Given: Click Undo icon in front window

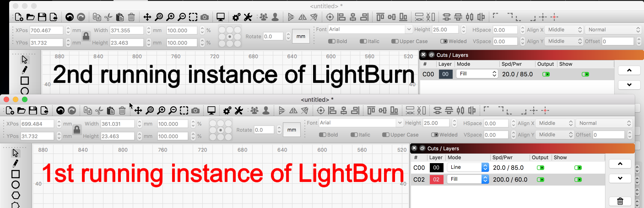Looking at the screenshot, I should point(60,110).
